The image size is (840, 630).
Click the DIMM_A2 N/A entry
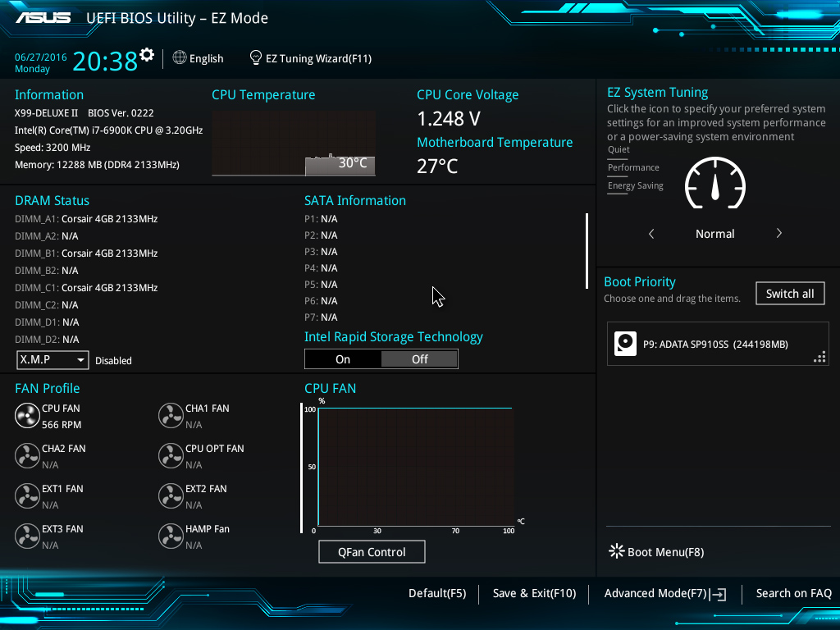pos(47,235)
